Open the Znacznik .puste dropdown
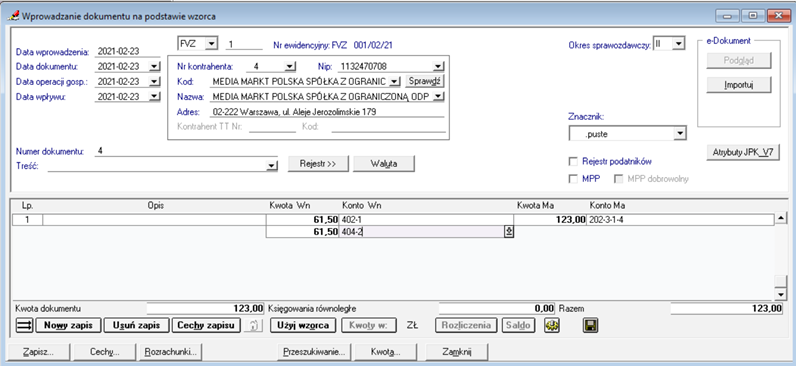Viewport: 796px width, 366px height. (x=679, y=134)
